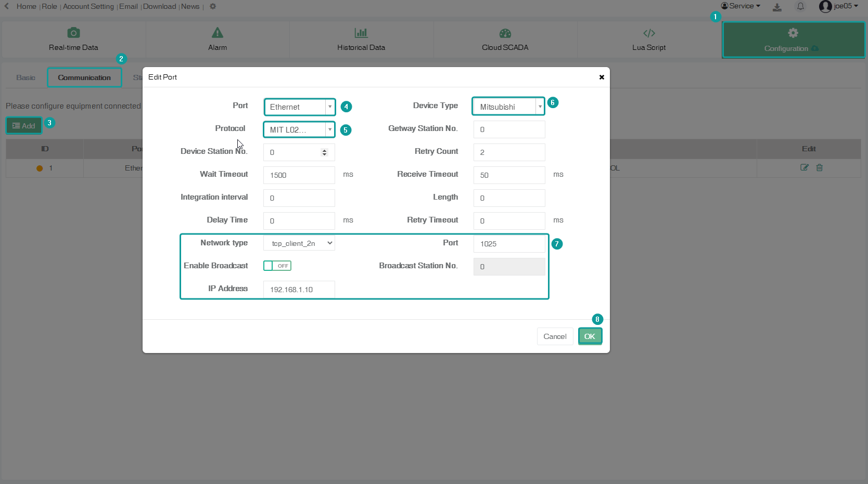The height and width of the screenshot is (484, 868).
Task: Toggle the Enable Broadcast switch
Action: click(x=277, y=266)
